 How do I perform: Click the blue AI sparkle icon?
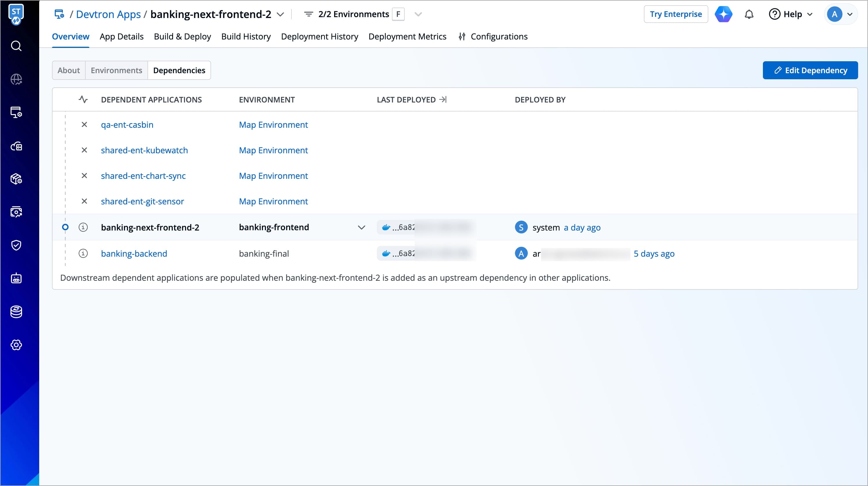(x=723, y=14)
